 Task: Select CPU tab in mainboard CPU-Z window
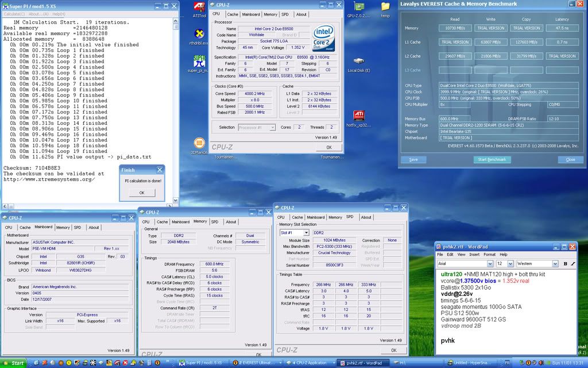coord(9,227)
